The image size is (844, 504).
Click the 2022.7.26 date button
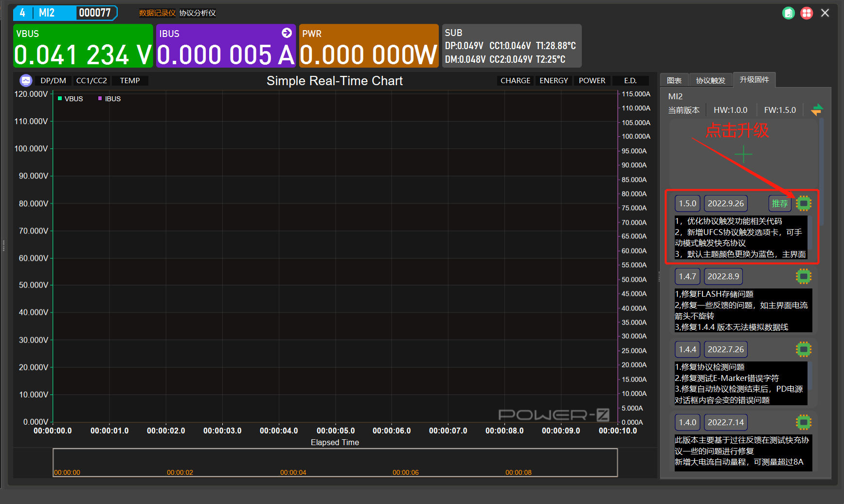point(726,349)
